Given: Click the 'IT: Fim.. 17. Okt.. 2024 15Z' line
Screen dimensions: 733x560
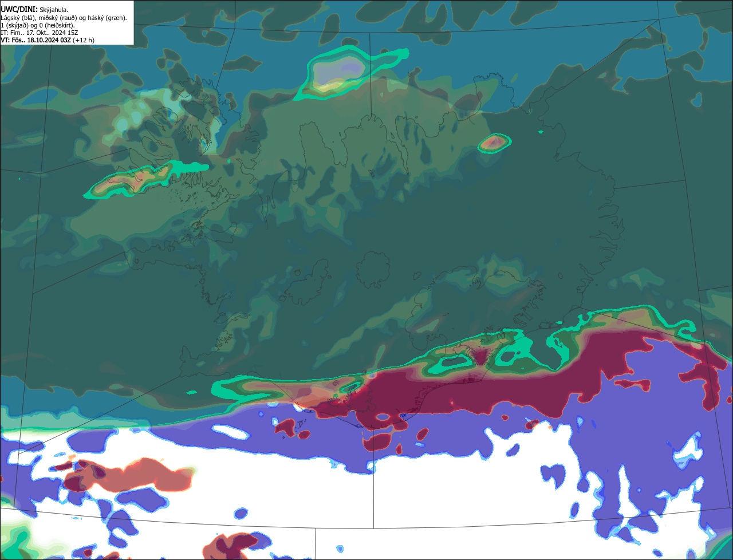Looking at the screenshot, I should (40, 33).
